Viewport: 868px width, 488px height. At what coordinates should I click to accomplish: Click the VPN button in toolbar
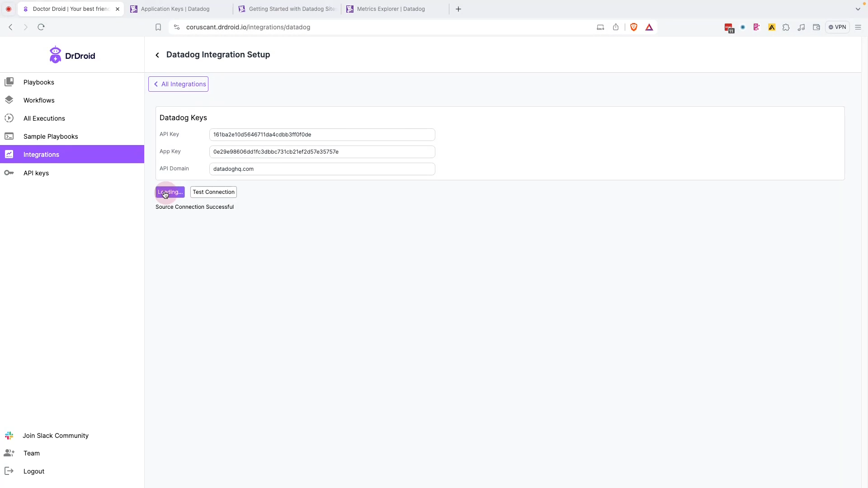coord(837,27)
